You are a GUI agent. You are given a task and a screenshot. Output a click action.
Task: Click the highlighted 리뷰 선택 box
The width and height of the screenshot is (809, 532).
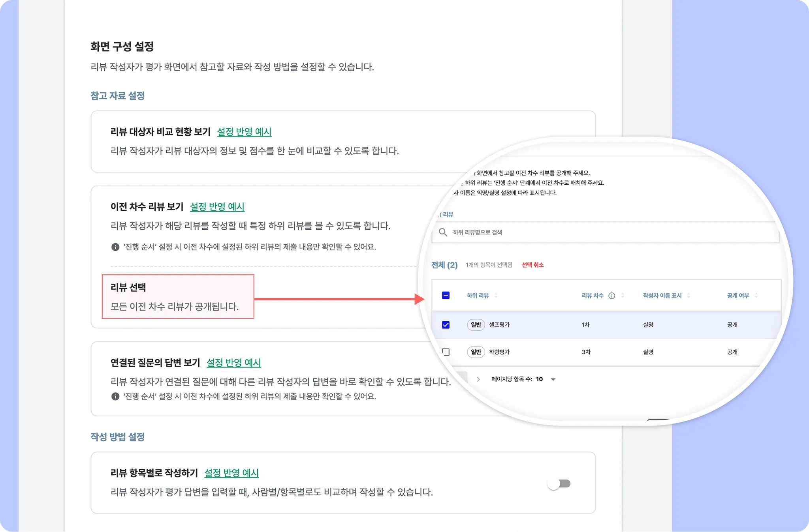pyautogui.click(x=178, y=296)
